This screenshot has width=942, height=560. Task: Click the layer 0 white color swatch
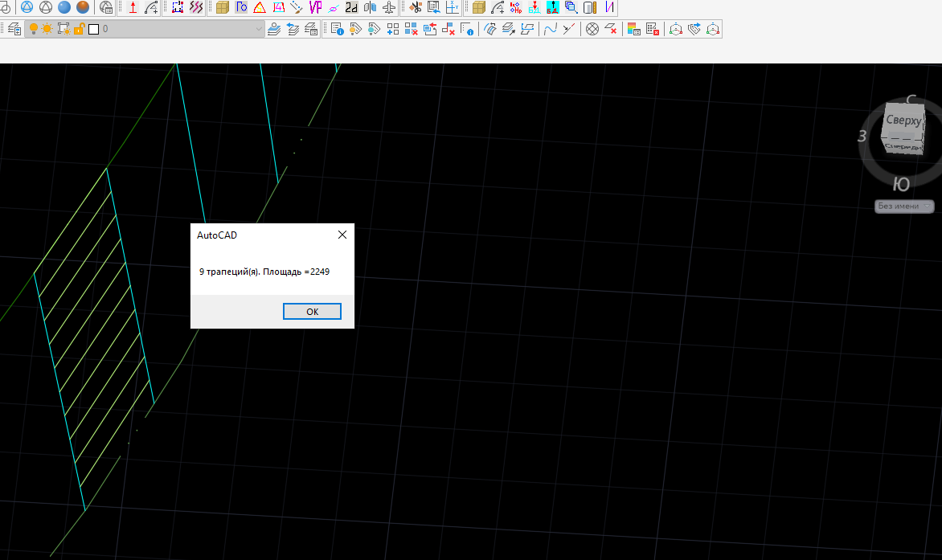[94, 30]
